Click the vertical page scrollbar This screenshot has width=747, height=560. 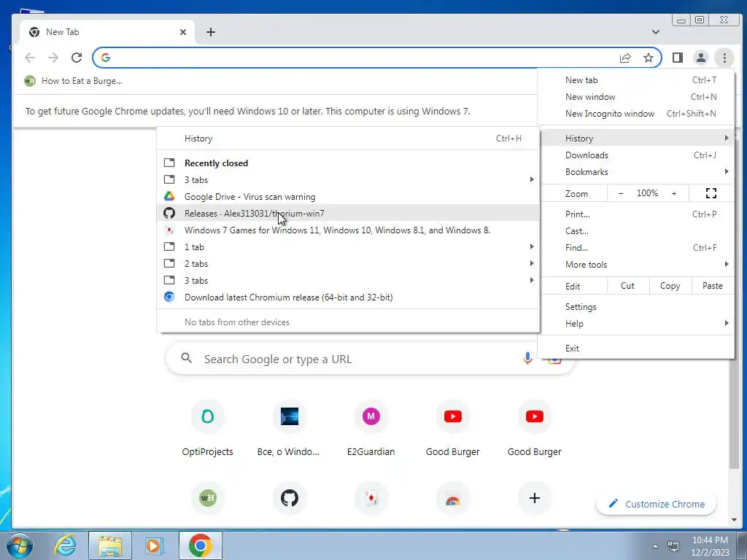pos(734,414)
